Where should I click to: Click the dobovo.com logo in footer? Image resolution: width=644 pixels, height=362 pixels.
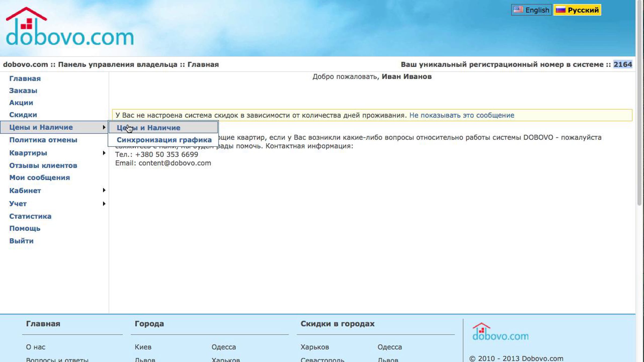point(500,331)
